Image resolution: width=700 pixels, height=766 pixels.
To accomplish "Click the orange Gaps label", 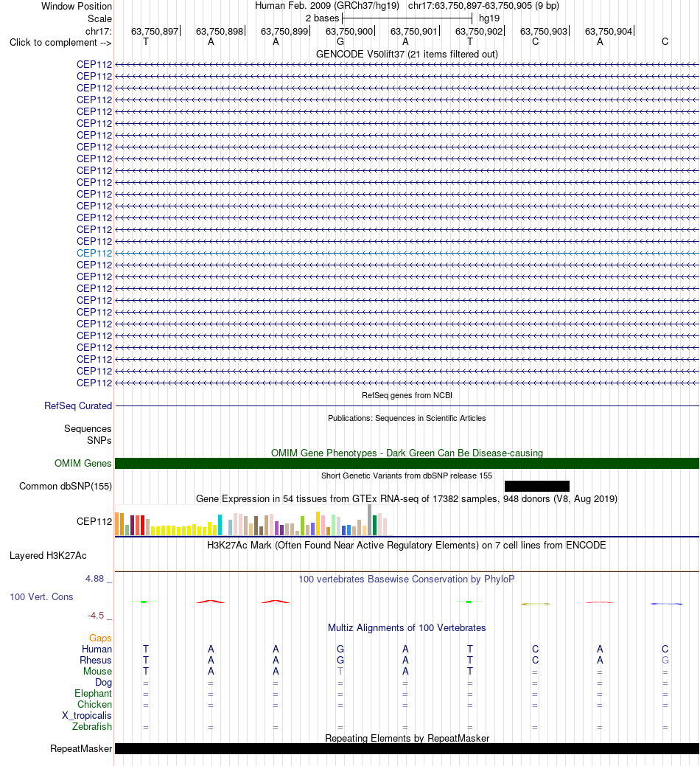I will [100, 638].
